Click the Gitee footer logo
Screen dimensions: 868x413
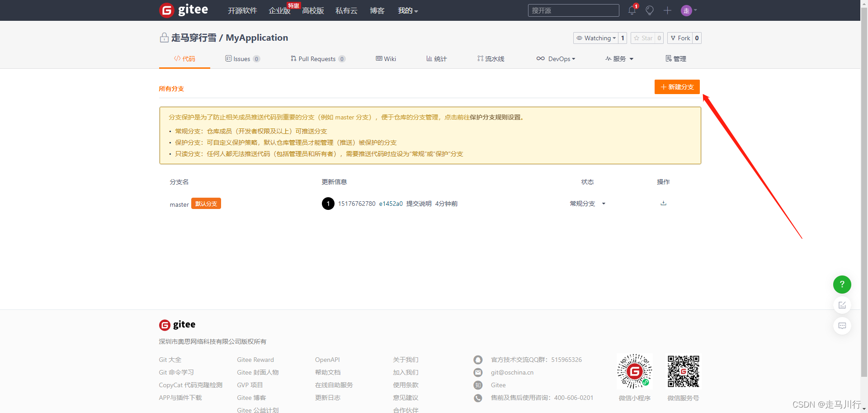click(x=177, y=325)
